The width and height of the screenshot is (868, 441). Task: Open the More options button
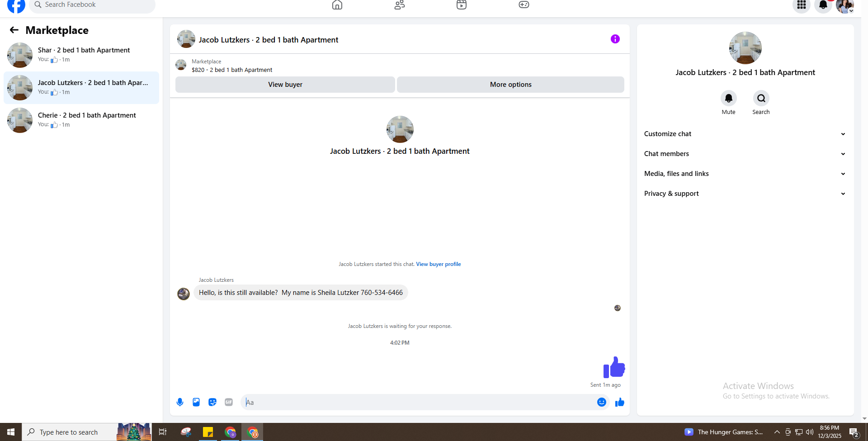510,85
